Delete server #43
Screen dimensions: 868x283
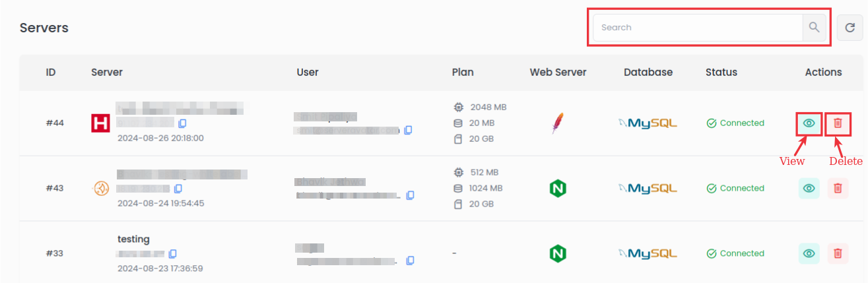[x=838, y=188]
